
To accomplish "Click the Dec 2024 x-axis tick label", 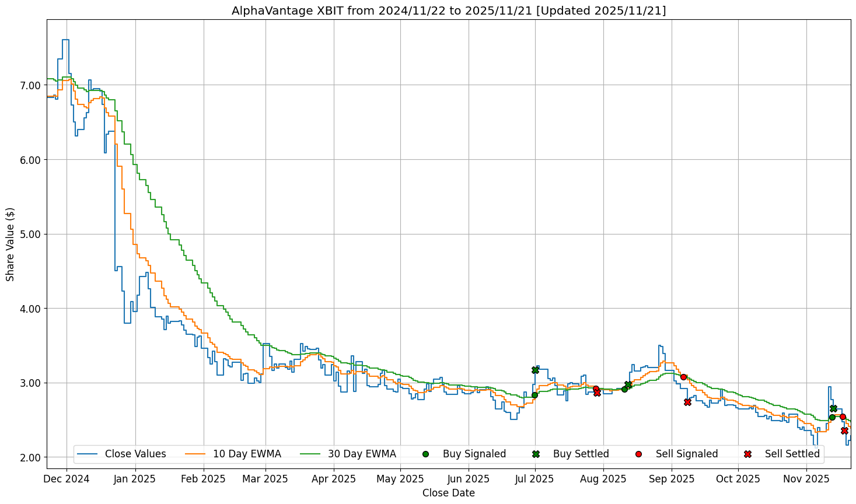I will tap(67, 479).
